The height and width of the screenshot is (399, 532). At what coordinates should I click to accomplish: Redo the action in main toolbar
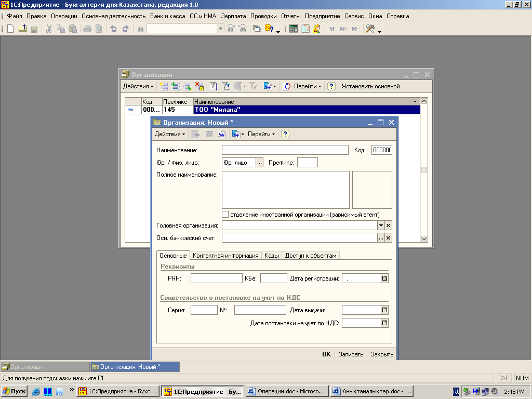pyautogui.click(x=126, y=29)
